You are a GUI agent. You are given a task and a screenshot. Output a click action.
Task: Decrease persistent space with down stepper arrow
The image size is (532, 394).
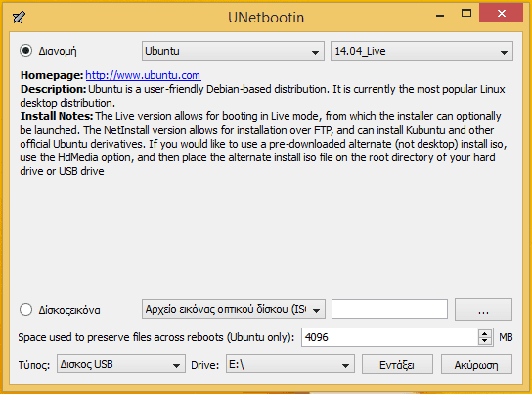(x=485, y=341)
